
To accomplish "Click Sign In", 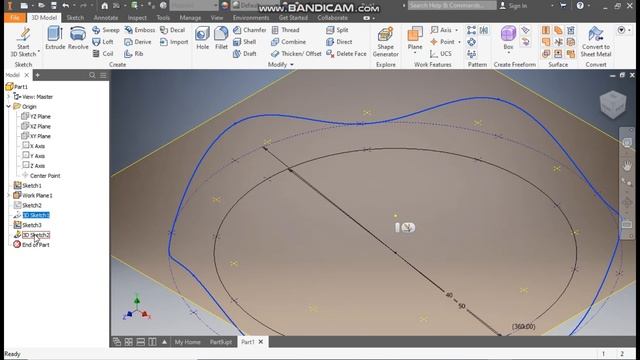I will [514, 6].
